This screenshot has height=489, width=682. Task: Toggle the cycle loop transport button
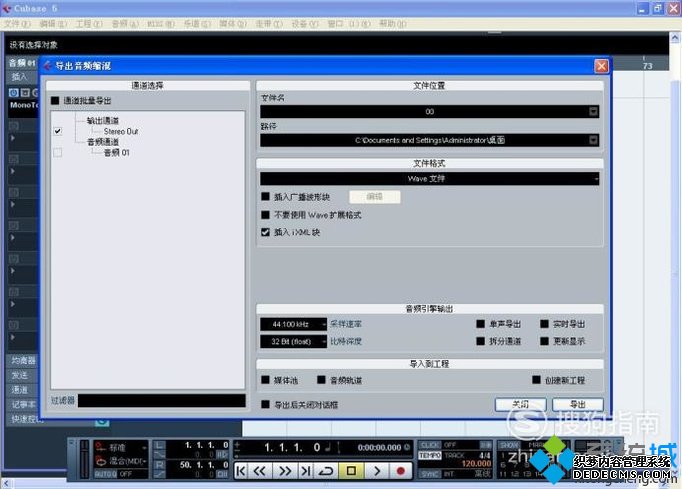click(326, 471)
